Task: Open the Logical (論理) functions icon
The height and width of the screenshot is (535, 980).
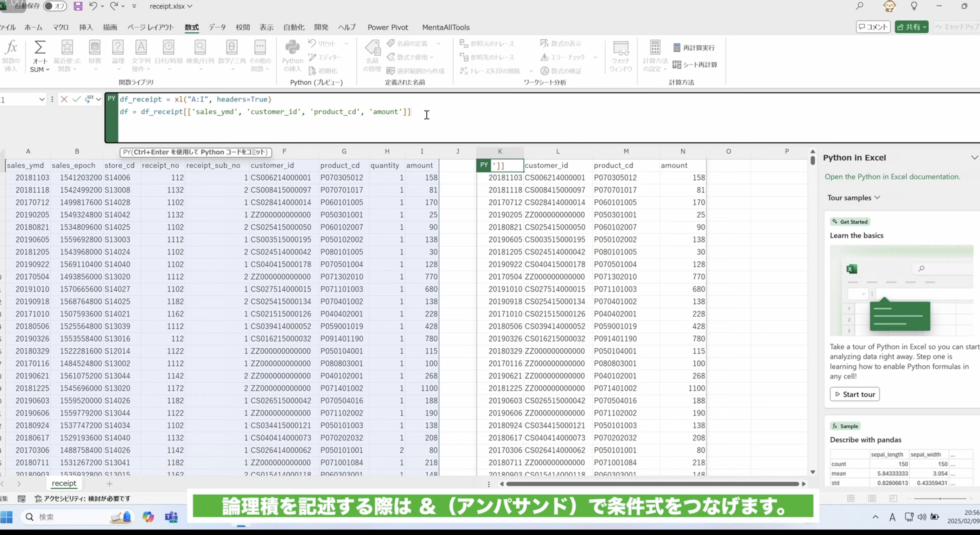Action: pos(118,47)
